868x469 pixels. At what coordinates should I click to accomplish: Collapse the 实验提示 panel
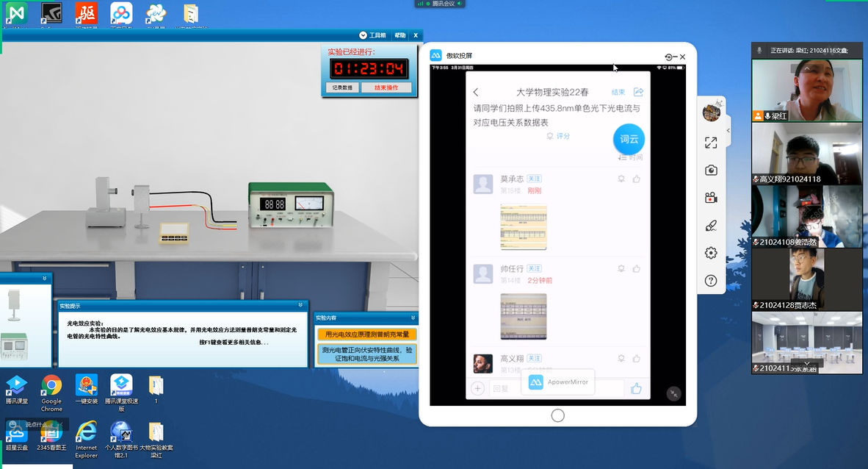pyautogui.click(x=300, y=305)
